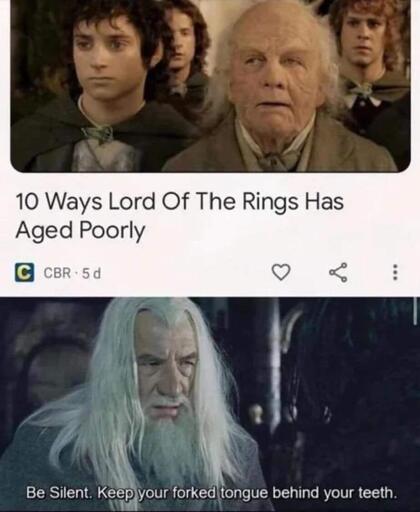Click the '5 d' timestamp text
This screenshot has height=512, width=420.
point(91,274)
